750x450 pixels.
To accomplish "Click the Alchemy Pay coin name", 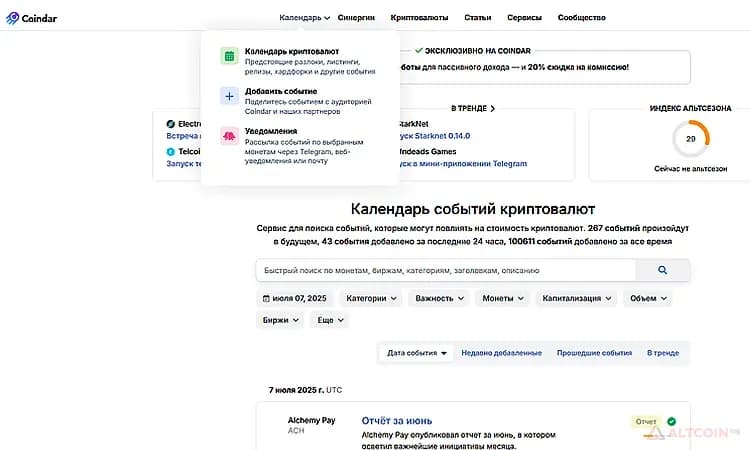I will tap(311, 420).
